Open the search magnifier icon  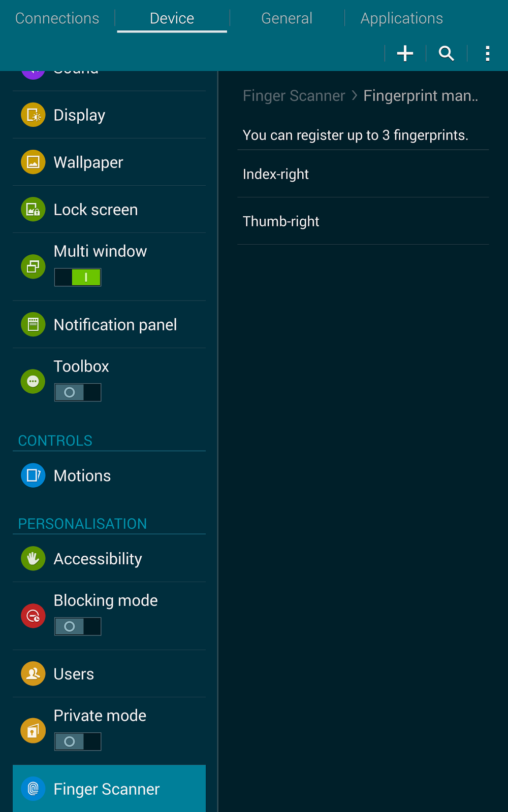point(447,53)
